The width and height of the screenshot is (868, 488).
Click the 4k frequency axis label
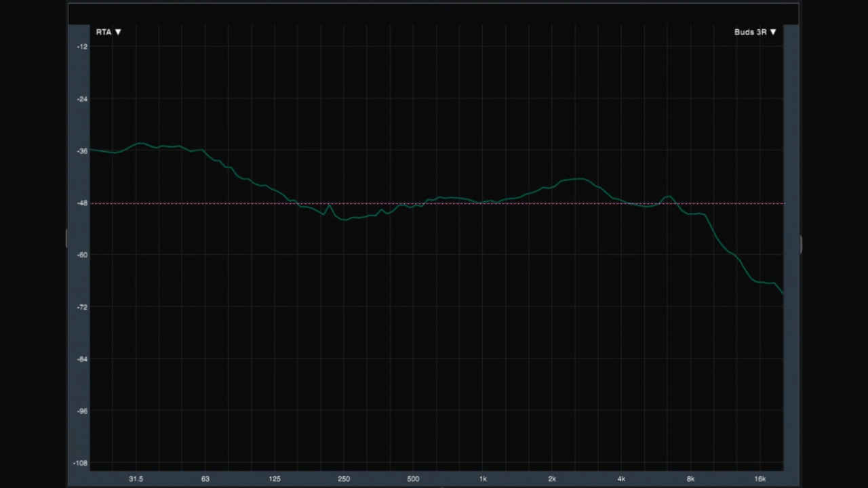[621, 478]
